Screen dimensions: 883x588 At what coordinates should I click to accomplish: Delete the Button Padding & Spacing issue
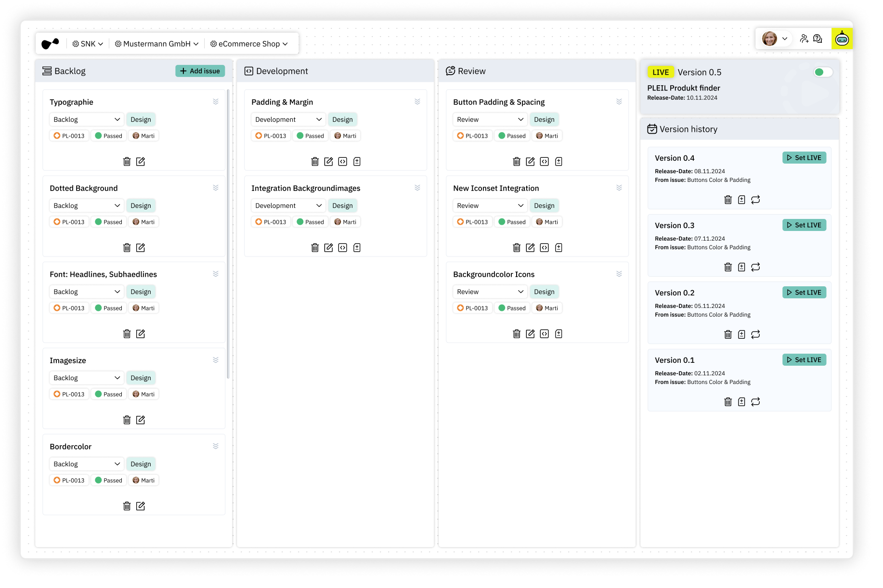(x=517, y=162)
